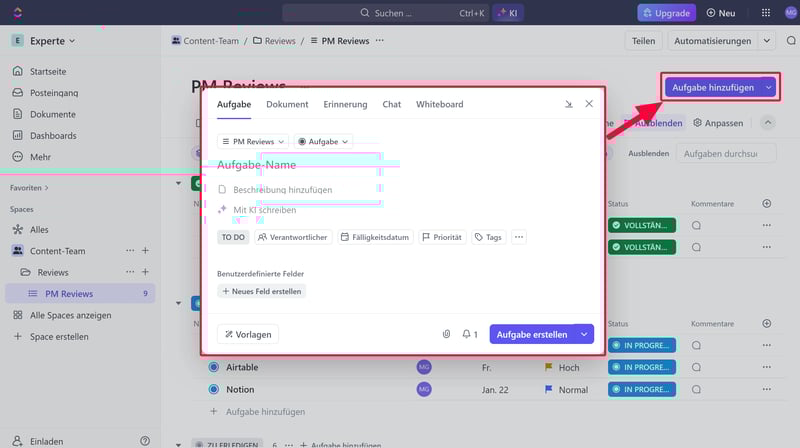This screenshot has width=800, height=448.
Task: Open the Mehr ellipsis icon
Action: tap(18, 157)
